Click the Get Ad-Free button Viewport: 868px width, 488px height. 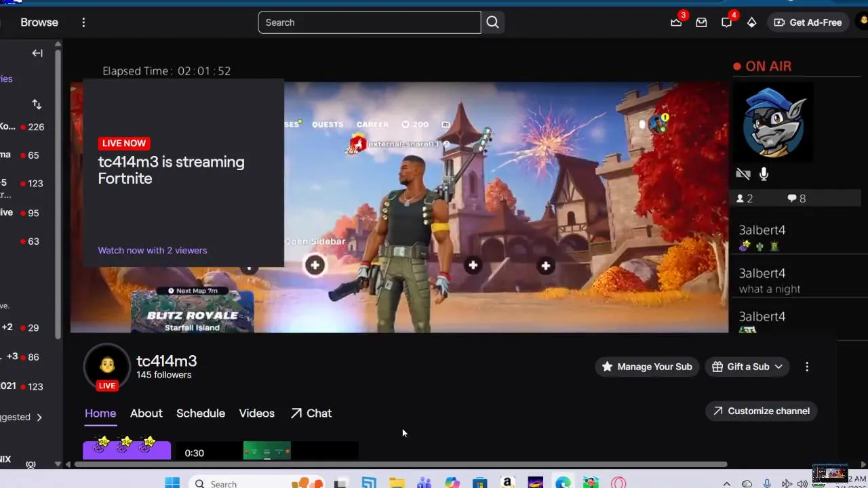(x=808, y=22)
